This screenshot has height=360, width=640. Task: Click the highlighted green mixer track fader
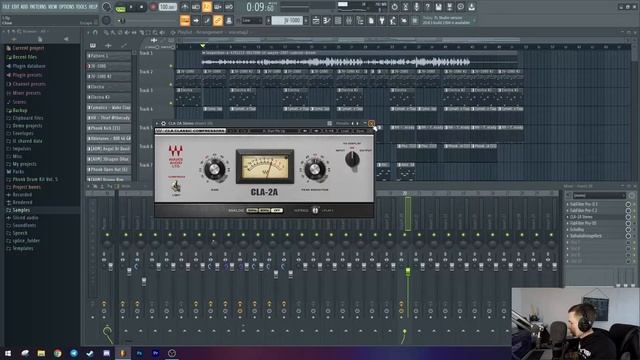tap(407, 271)
